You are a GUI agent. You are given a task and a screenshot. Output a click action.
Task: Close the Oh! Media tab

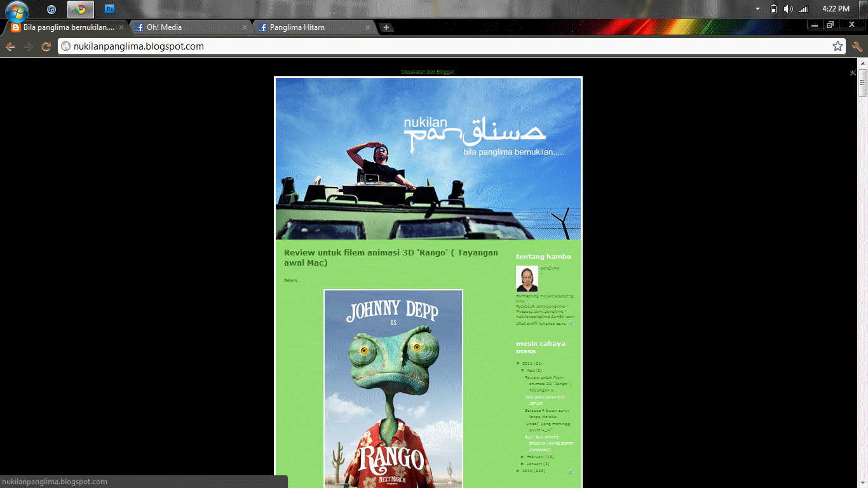[245, 27]
